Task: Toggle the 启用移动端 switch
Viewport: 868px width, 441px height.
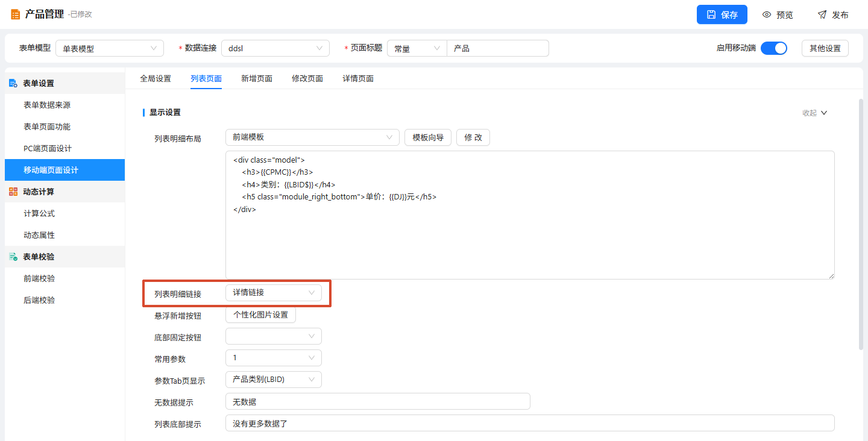Action: click(774, 48)
